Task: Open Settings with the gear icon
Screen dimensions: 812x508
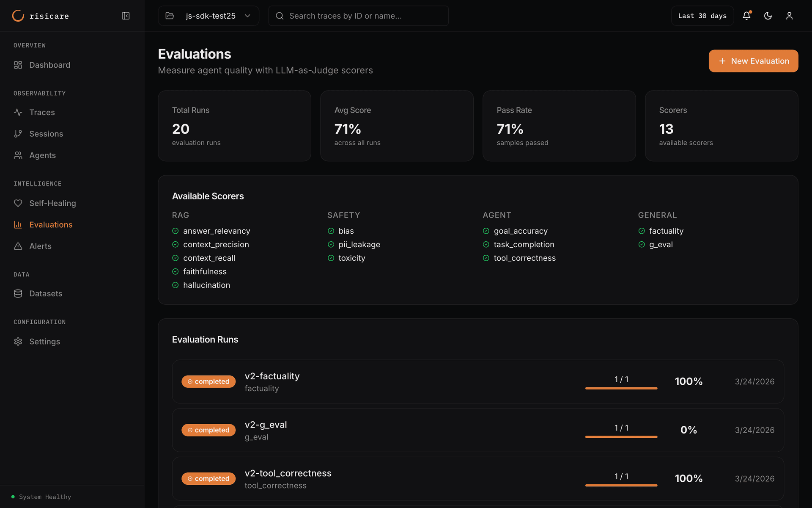Action: [18, 341]
